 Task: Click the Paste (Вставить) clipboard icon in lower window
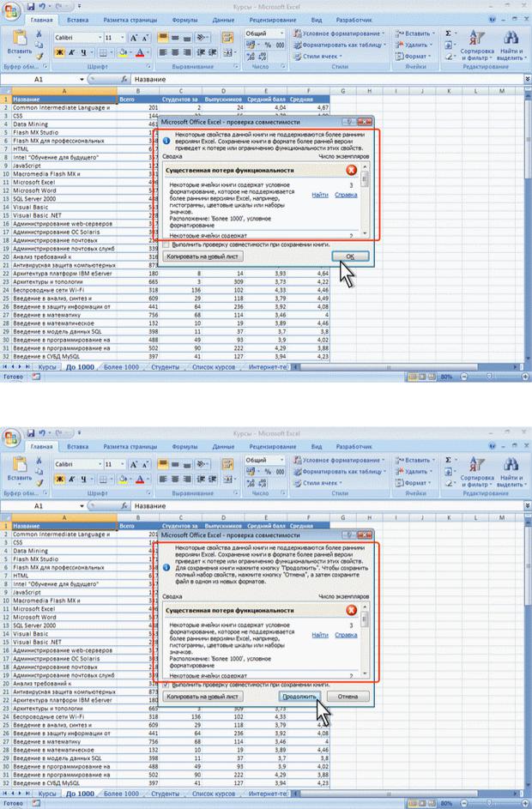(19, 464)
